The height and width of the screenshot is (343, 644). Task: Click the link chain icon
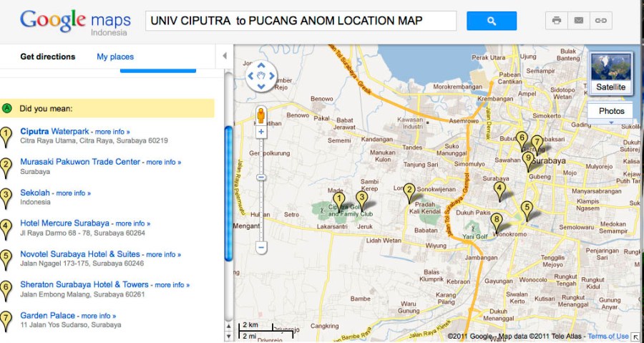[x=601, y=21]
